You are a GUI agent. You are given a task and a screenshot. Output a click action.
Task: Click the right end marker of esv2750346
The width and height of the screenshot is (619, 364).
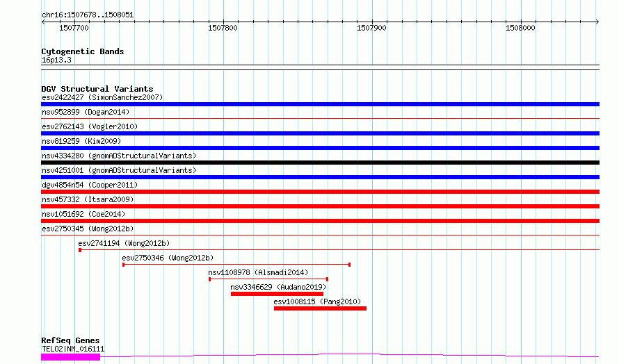pyautogui.click(x=349, y=265)
